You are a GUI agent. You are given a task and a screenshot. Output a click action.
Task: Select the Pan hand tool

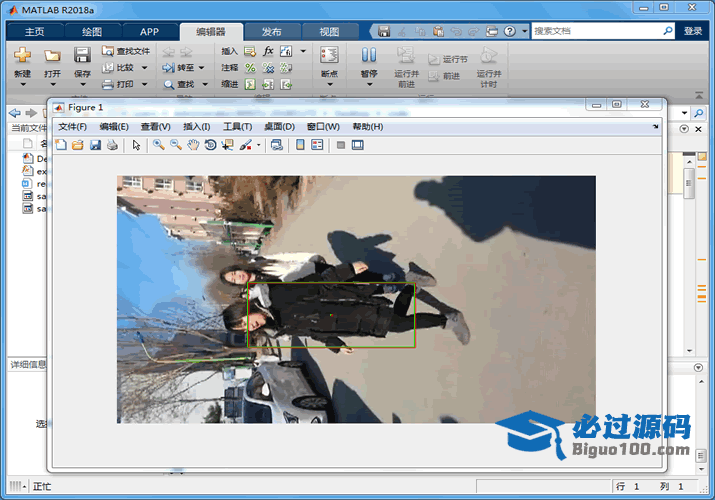192,145
